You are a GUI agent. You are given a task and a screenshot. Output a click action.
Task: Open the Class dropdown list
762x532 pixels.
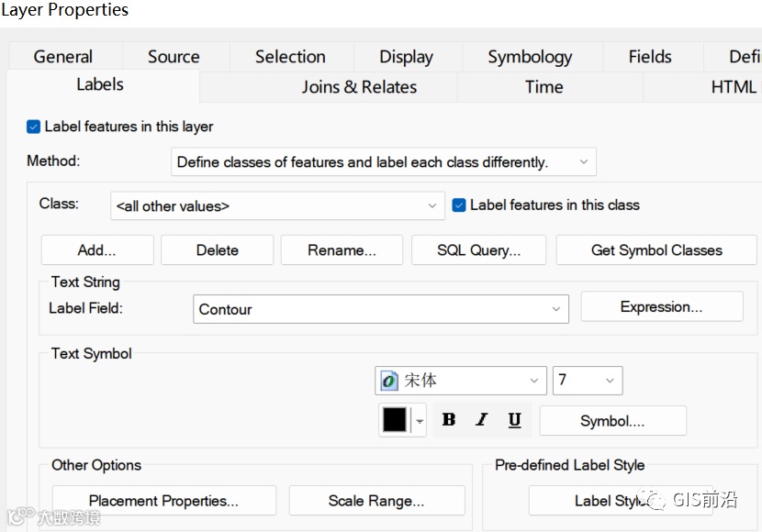coord(432,206)
